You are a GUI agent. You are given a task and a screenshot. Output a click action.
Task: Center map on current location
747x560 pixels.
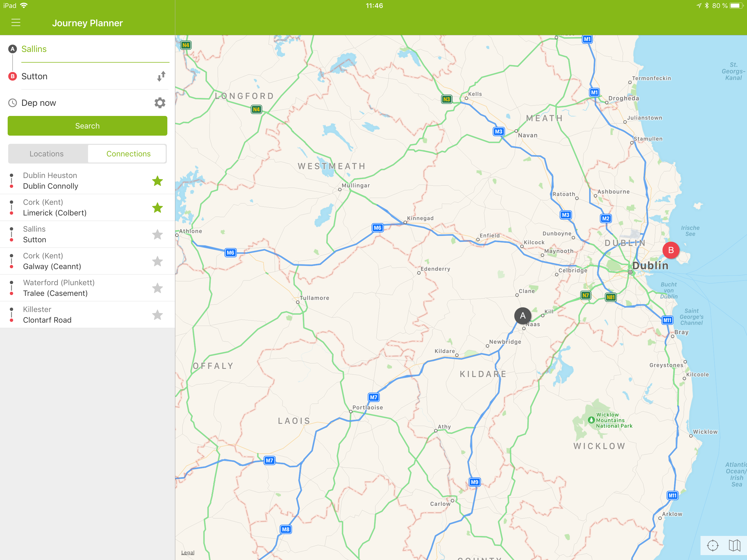pos(713,545)
